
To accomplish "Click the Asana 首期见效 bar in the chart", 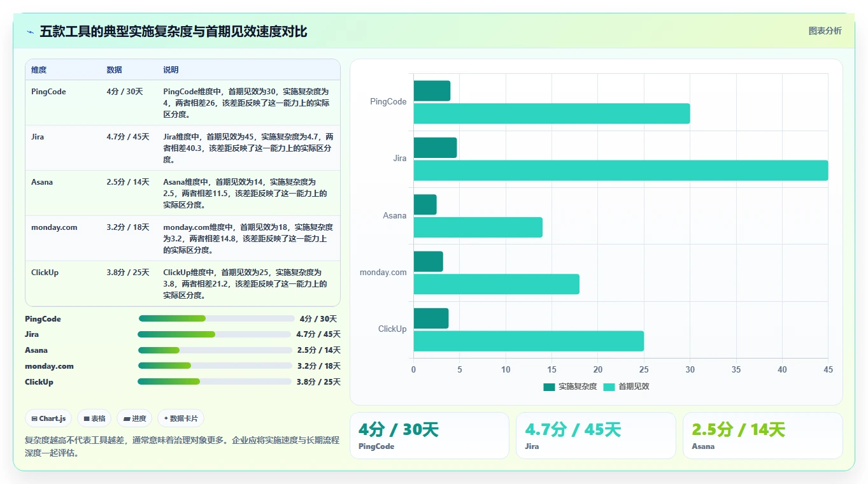I will pyautogui.click(x=478, y=227).
